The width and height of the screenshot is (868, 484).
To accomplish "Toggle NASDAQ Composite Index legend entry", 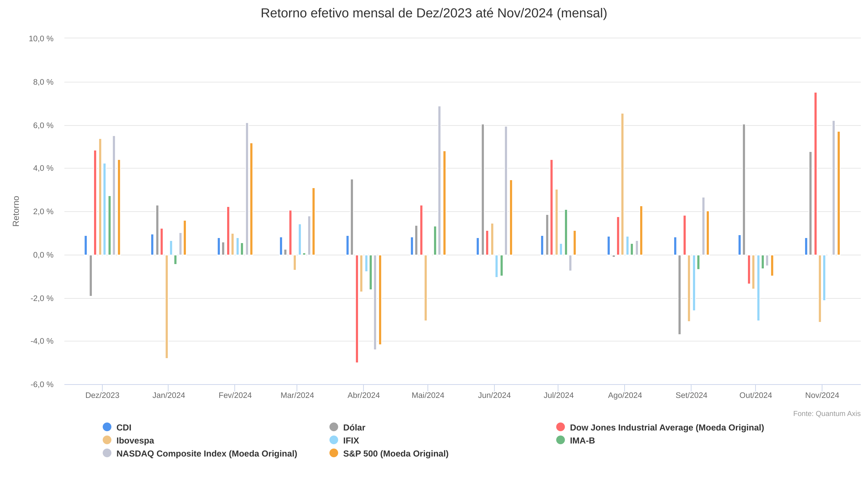I will 200,453.
